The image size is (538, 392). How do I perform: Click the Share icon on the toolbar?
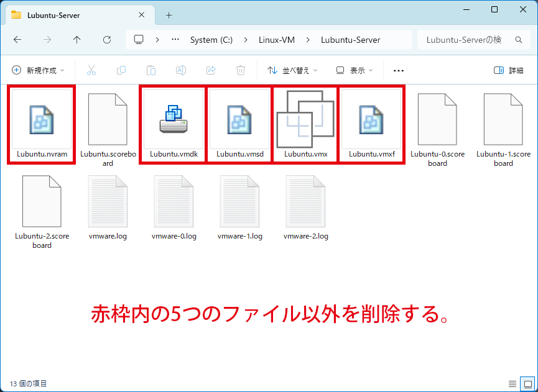(211, 70)
